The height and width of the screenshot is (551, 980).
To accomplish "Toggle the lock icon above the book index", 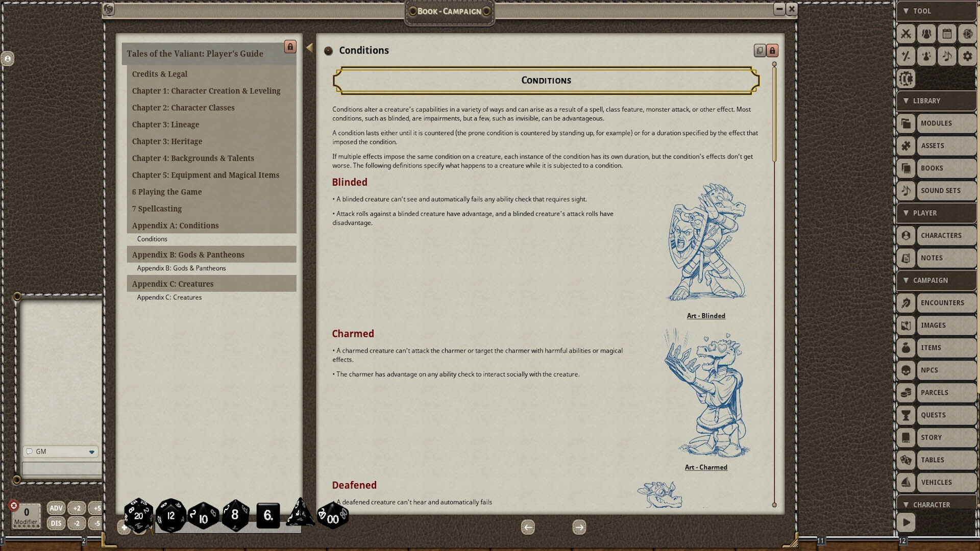I will 290,46.
